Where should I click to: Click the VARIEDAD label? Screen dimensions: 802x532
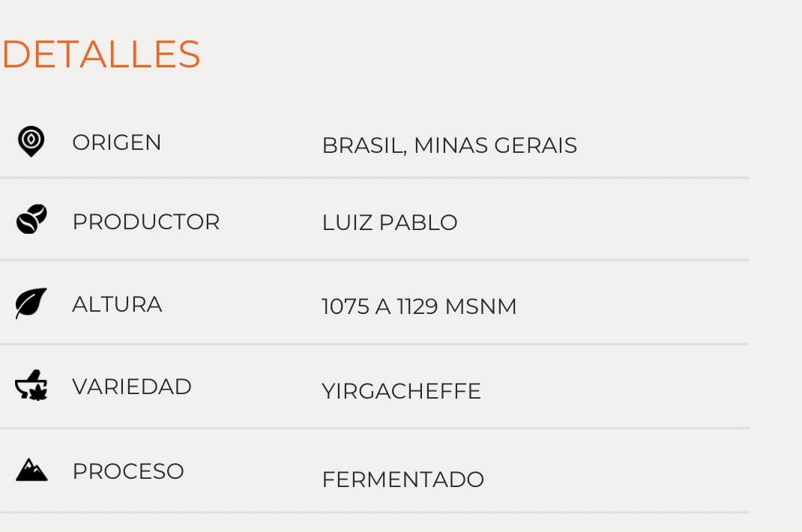tap(132, 387)
